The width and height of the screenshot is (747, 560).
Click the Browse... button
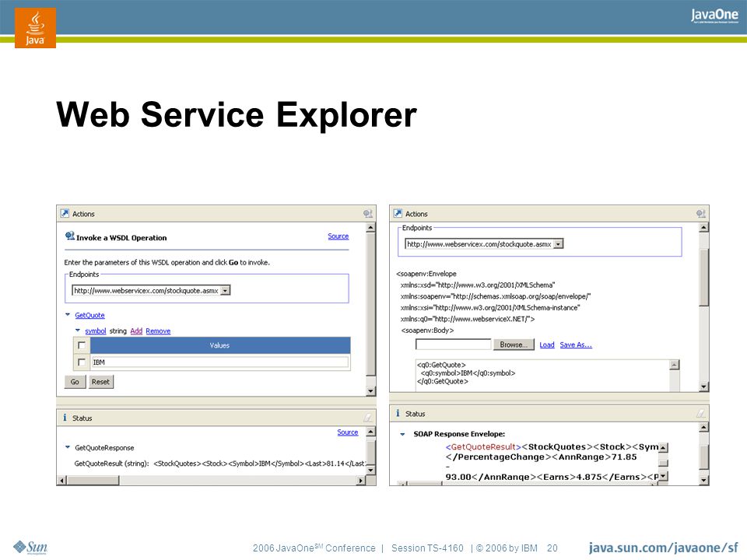(x=514, y=345)
